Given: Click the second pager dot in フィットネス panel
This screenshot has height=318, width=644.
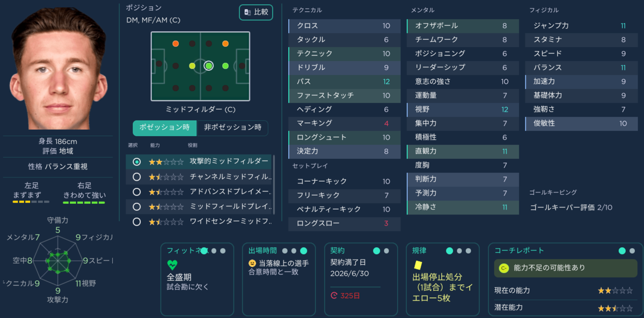Looking at the screenshot, I should pos(214,250).
